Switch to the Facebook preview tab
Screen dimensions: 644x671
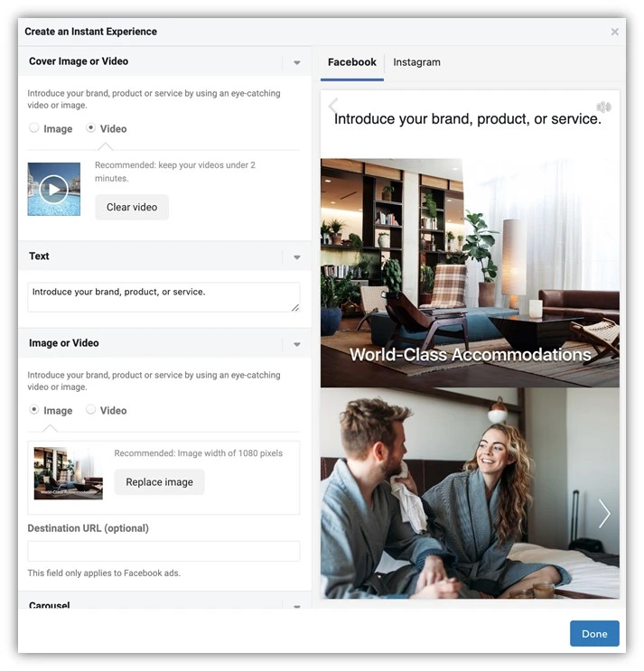click(x=352, y=62)
